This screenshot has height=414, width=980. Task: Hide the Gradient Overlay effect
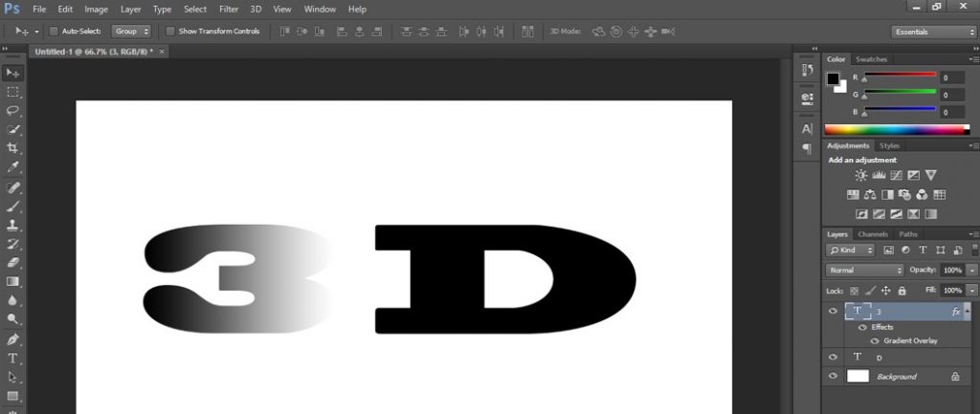pyautogui.click(x=875, y=341)
